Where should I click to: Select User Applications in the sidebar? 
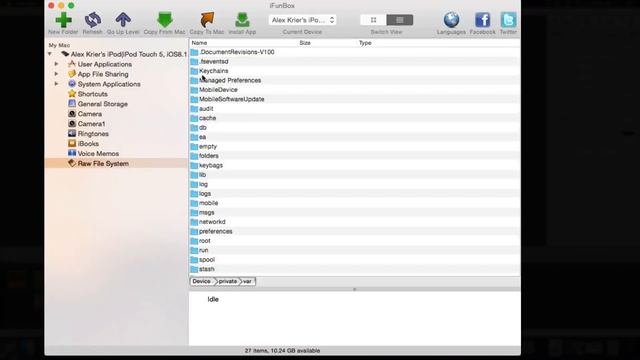(x=104, y=64)
